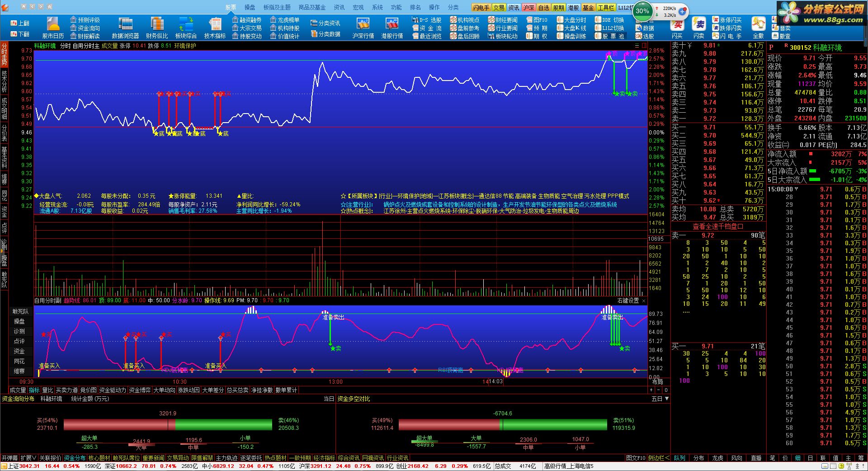Toggle the 港股 button

[573, 8]
